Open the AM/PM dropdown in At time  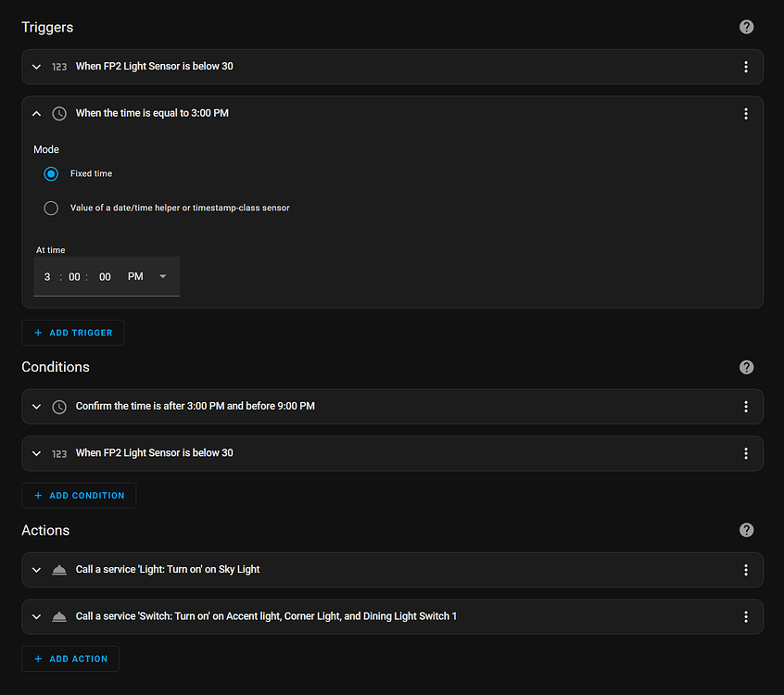[x=163, y=277]
